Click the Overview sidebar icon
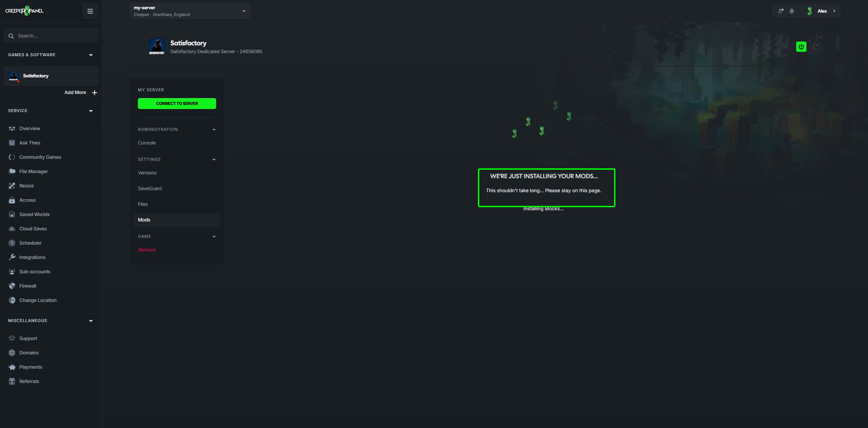The width and height of the screenshot is (868, 428). 12,128
